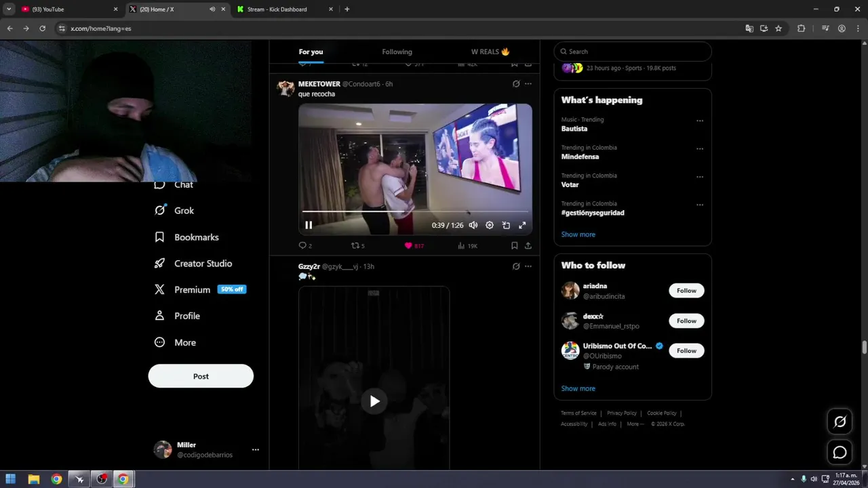Repost the MEKETOWER post
Screen dimensions: 868x488
tap(357, 245)
